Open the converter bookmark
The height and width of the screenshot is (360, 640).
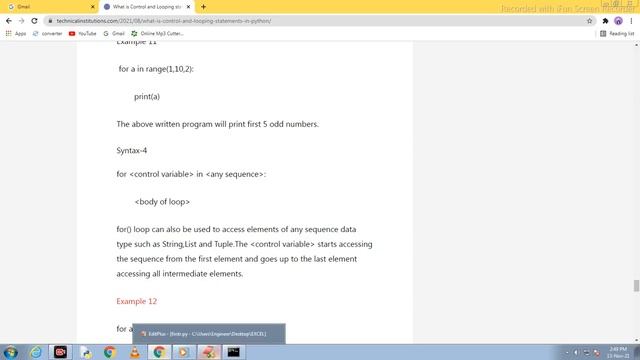tap(47, 33)
